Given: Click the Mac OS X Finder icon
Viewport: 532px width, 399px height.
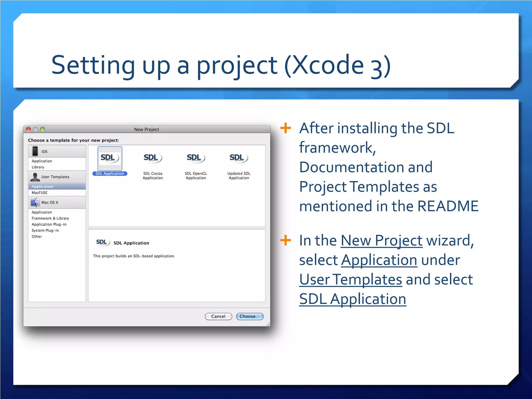Looking at the screenshot, I should pos(35,202).
